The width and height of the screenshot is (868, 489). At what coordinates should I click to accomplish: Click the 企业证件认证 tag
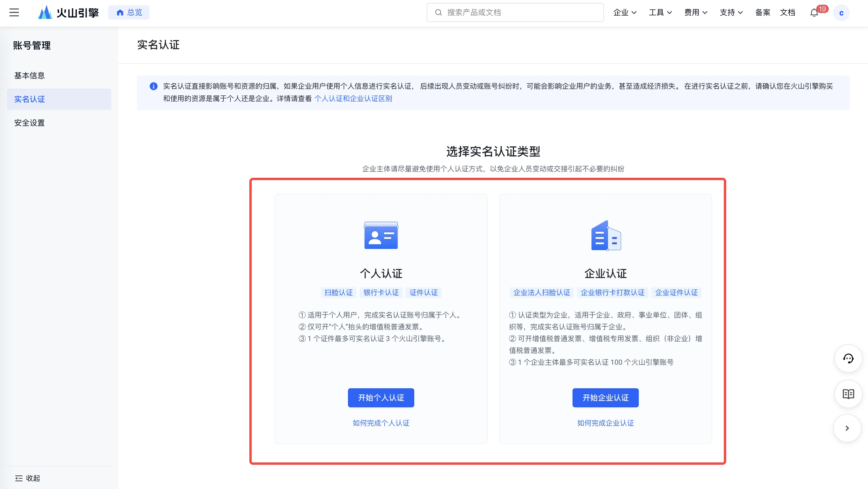[677, 292]
